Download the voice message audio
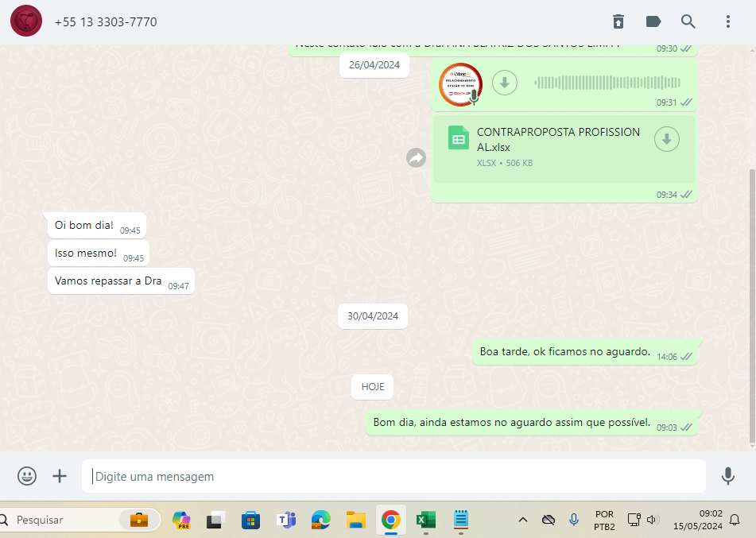The height and width of the screenshot is (538, 756). tap(505, 83)
